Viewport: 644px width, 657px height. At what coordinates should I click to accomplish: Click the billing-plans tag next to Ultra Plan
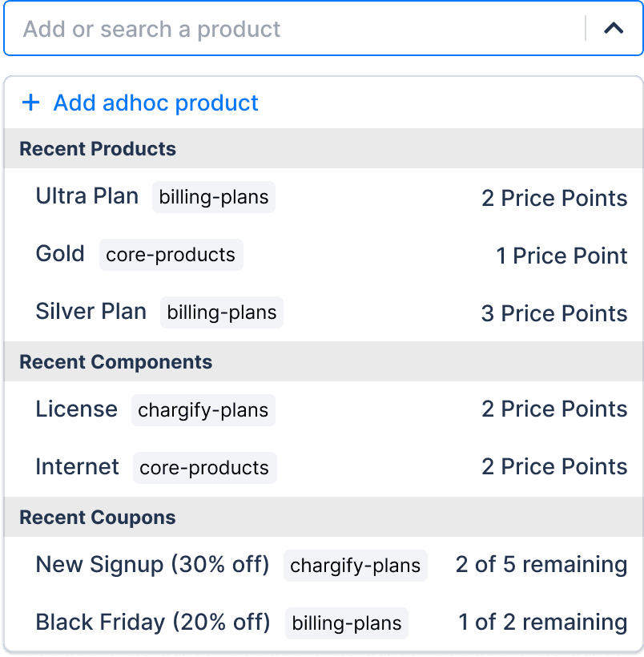pyautogui.click(x=214, y=197)
